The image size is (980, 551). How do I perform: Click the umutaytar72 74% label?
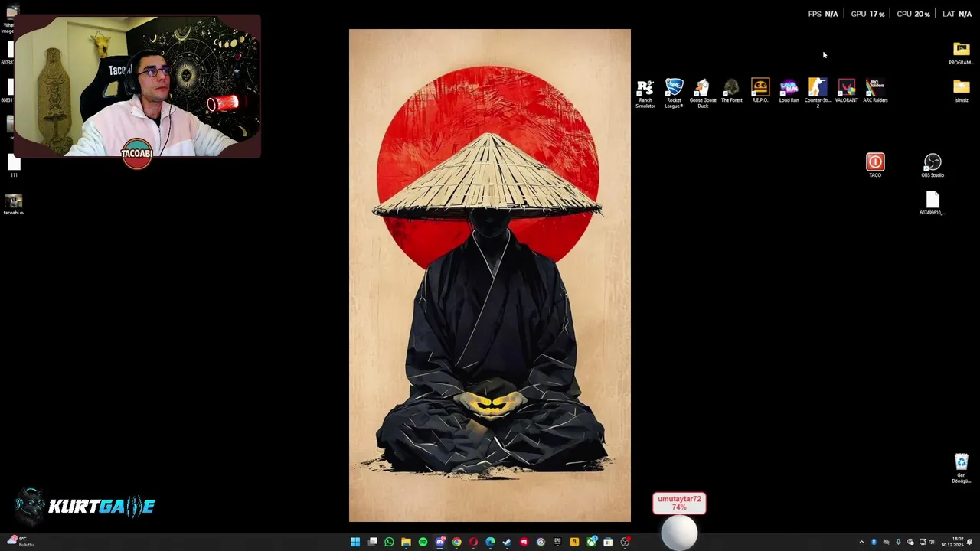point(679,503)
